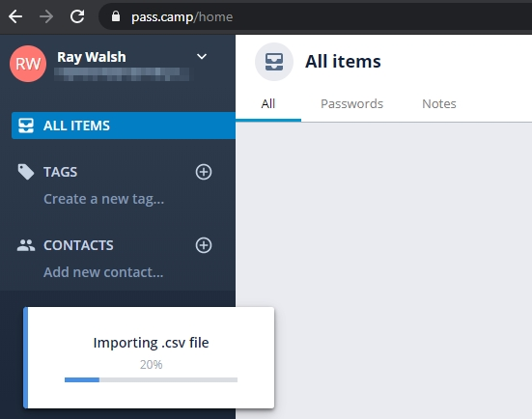
Task: Click the Add new contact link
Action: (103, 272)
